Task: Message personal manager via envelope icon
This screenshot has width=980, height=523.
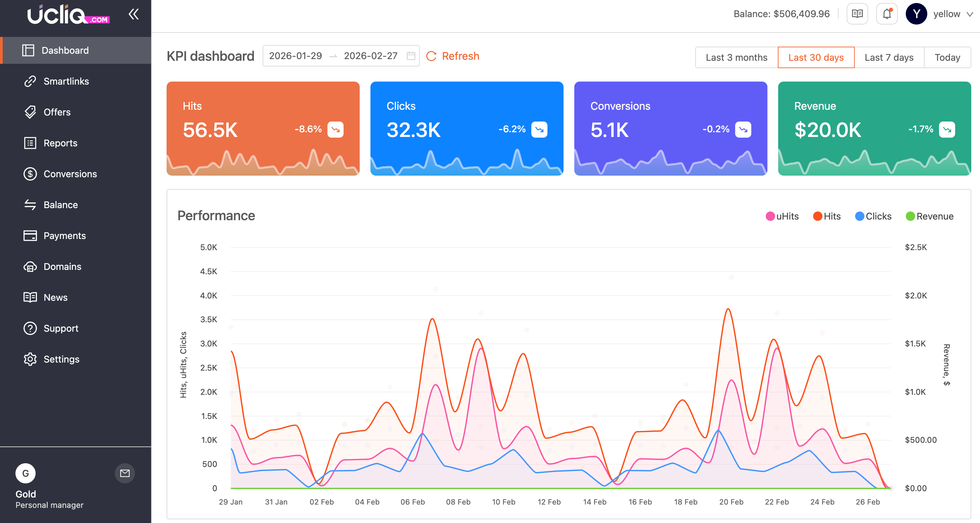Action: (x=125, y=473)
